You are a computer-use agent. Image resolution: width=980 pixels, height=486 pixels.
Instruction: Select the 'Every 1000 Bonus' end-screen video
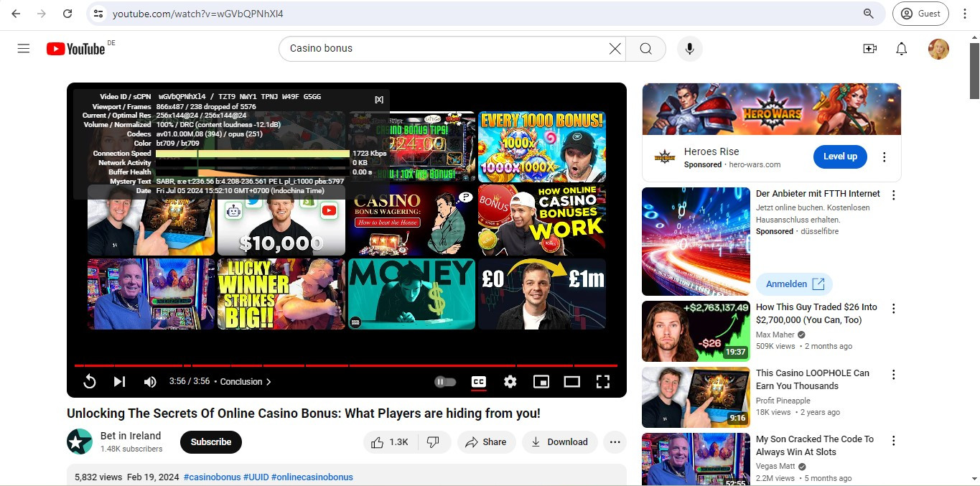(542, 146)
